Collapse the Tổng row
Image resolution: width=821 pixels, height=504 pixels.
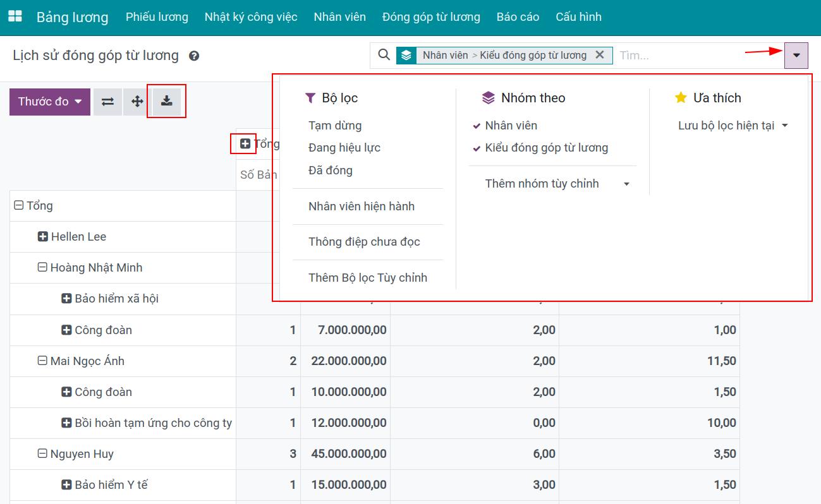(x=19, y=206)
